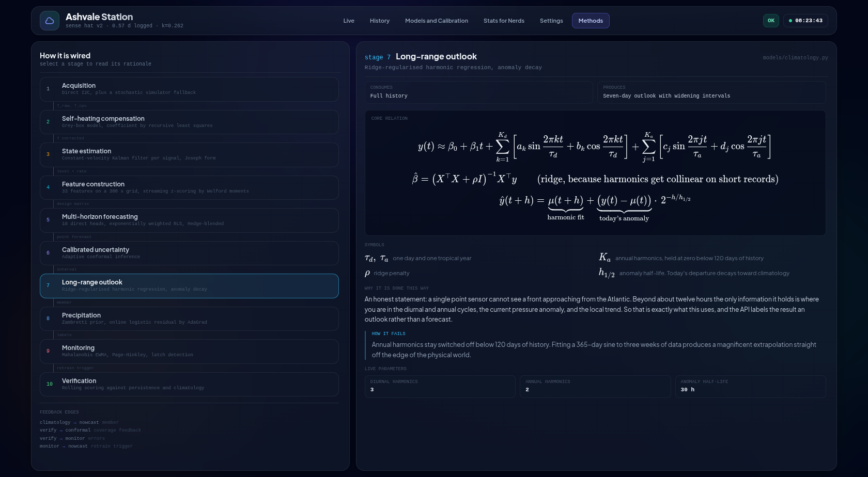This screenshot has height=477, width=868.
Task: Open stage 10 Verification
Action: point(189,384)
